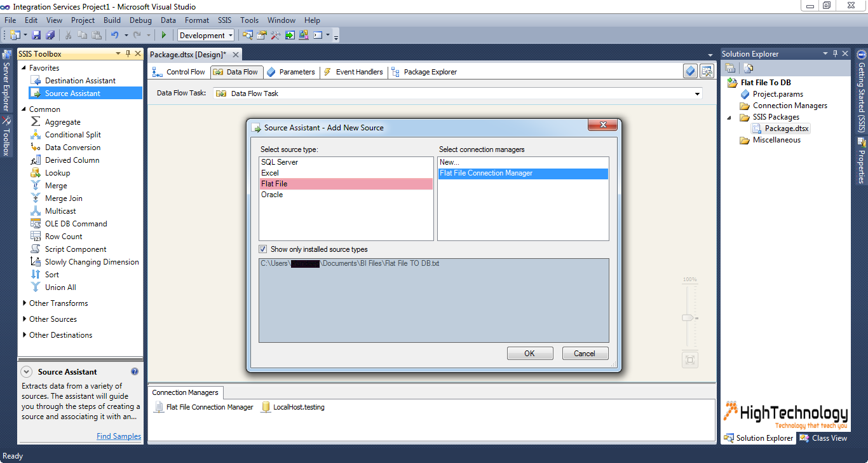Open the Debug menu
Viewport: 868px width, 463px height.
tap(140, 20)
